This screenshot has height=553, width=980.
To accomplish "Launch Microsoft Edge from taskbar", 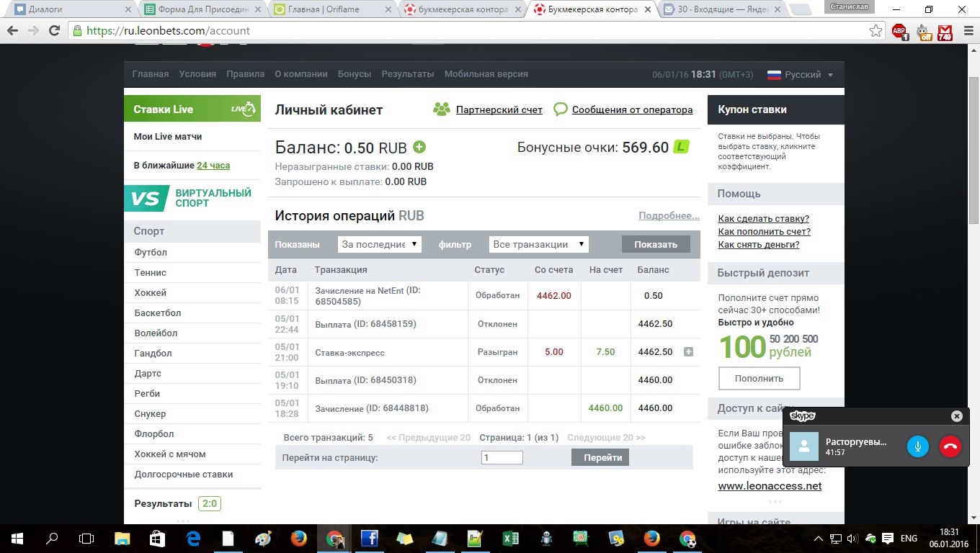I will (x=193, y=538).
